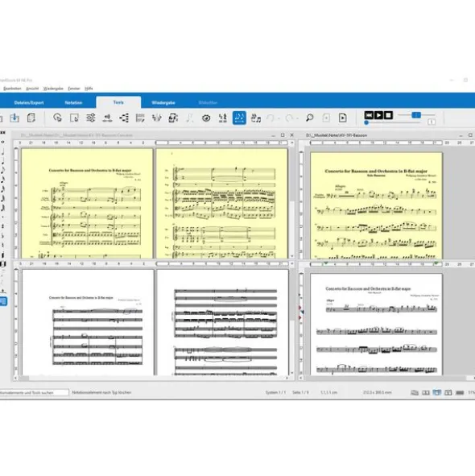Click the stacked pages icon in toolbar
This screenshot has width=475, height=476.
click(x=31, y=118)
